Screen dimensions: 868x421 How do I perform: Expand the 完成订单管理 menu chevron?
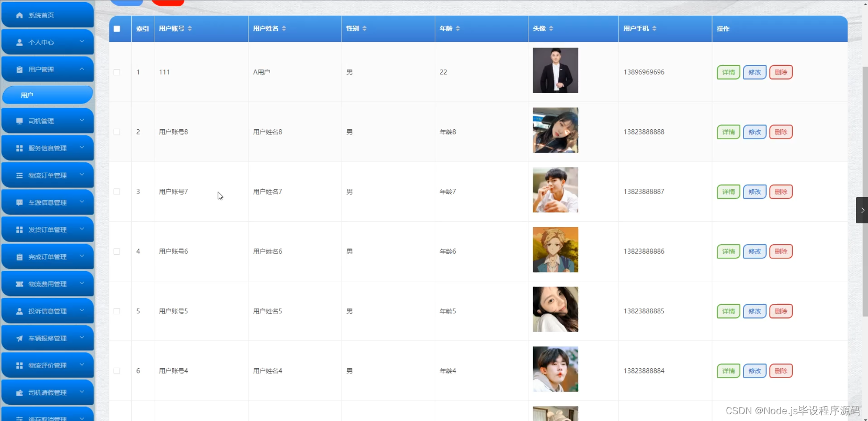[x=82, y=256]
